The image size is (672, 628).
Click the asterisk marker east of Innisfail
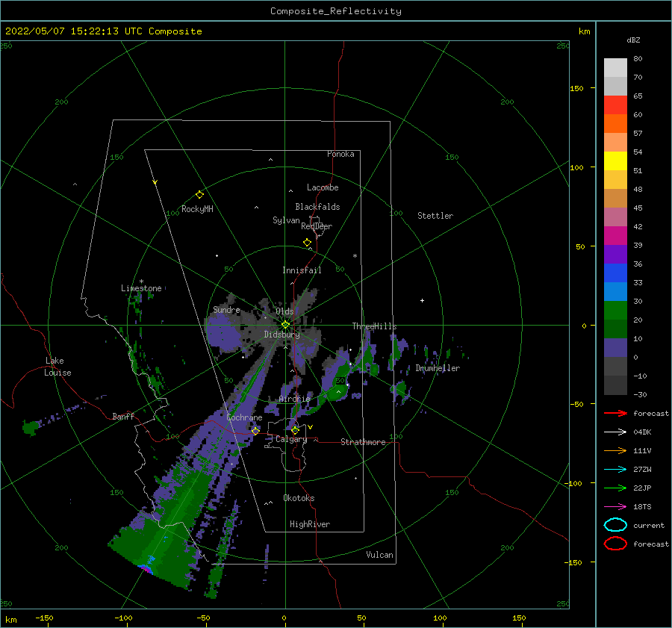tap(355, 256)
